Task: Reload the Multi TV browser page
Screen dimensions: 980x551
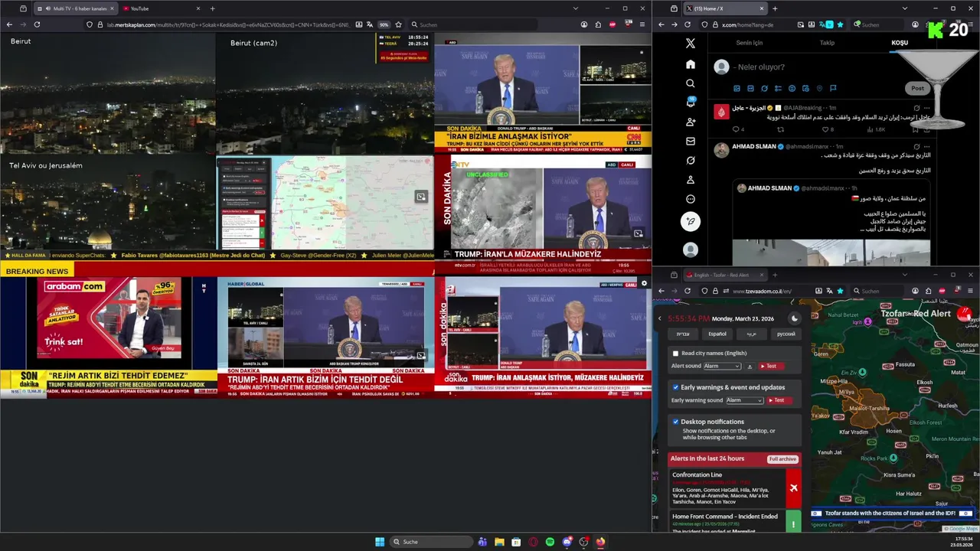Action: click(x=37, y=24)
